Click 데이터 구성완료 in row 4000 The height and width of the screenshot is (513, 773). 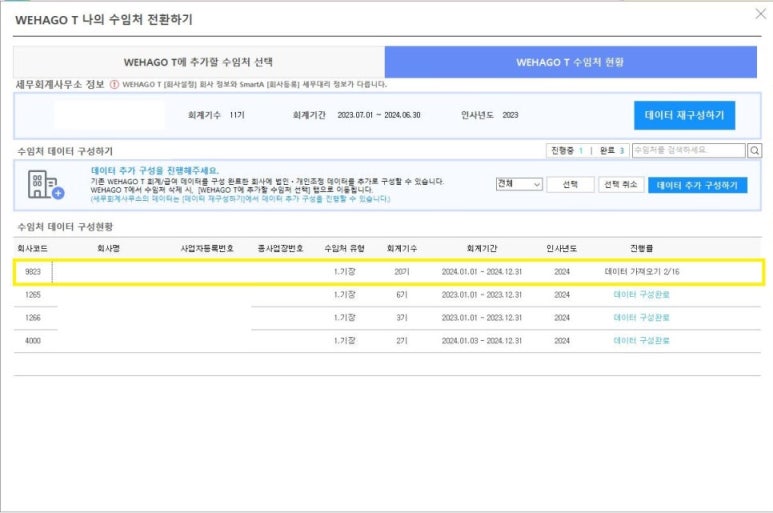(x=641, y=341)
